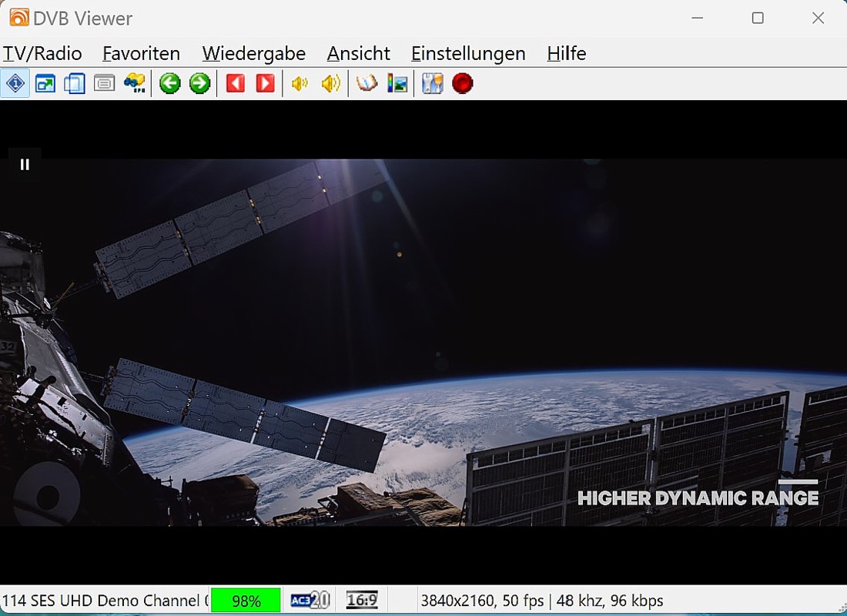Maximize the DVB Viewer window
Viewport: 847px width, 616px height.
(x=758, y=18)
